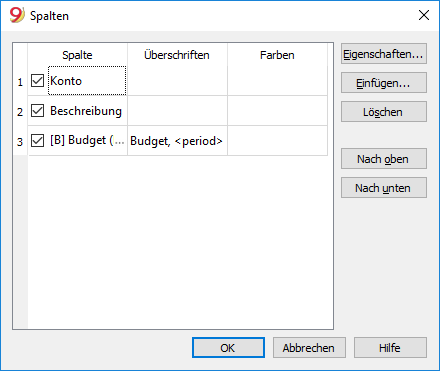Select the Beschreibung row text
The width and height of the screenshot is (440, 371).
point(86,111)
